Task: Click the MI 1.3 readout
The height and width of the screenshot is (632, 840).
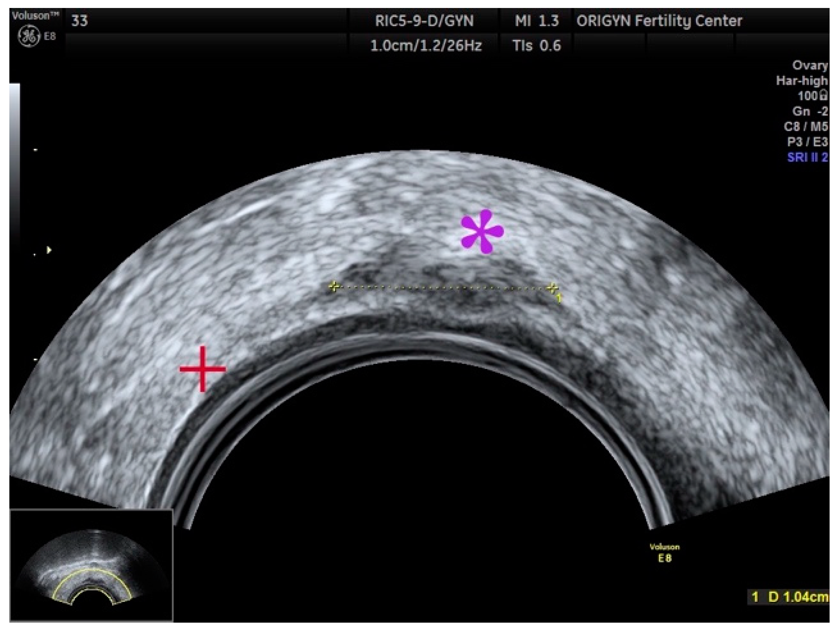Action: (537, 21)
